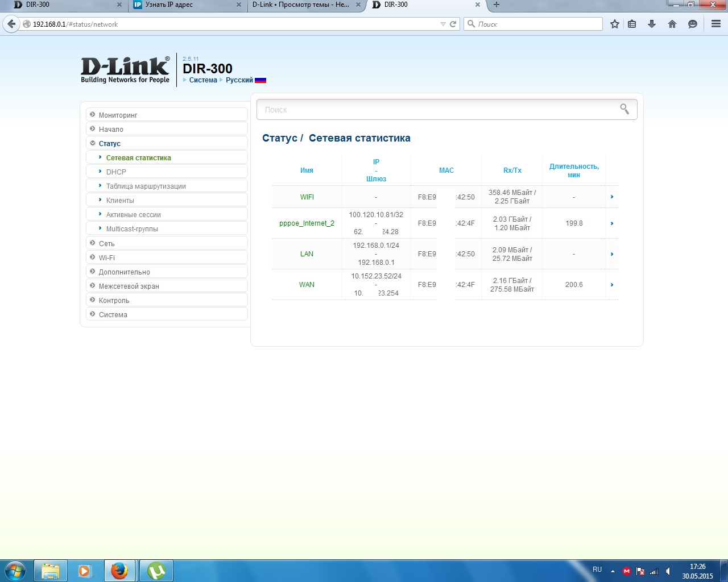Click the network signal tray icon
The height and width of the screenshot is (582, 728).
tap(654, 571)
